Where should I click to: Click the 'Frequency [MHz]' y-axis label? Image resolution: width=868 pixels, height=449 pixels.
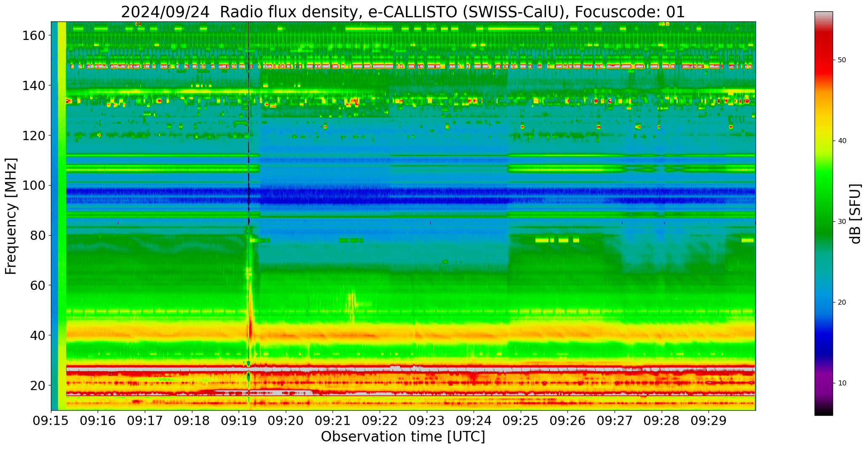pyautogui.click(x=11, y=216)
